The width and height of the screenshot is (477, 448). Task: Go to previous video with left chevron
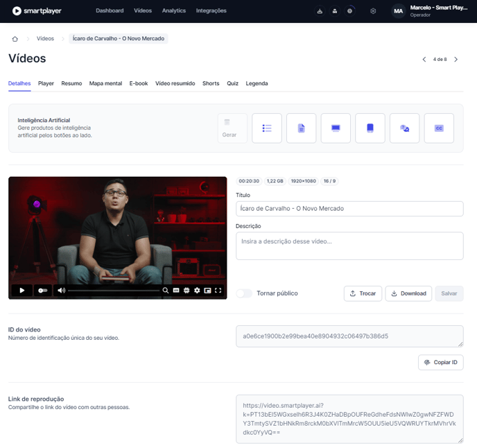(x=424, y=60)
